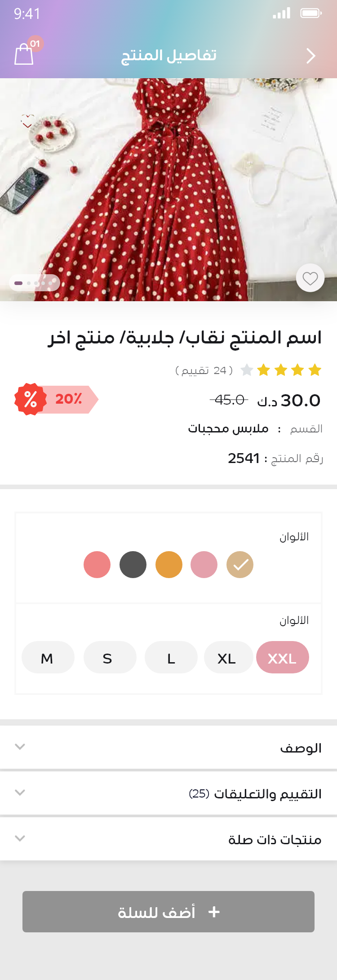
Task: Select size XXL option
Action: [x=283, y=657]
